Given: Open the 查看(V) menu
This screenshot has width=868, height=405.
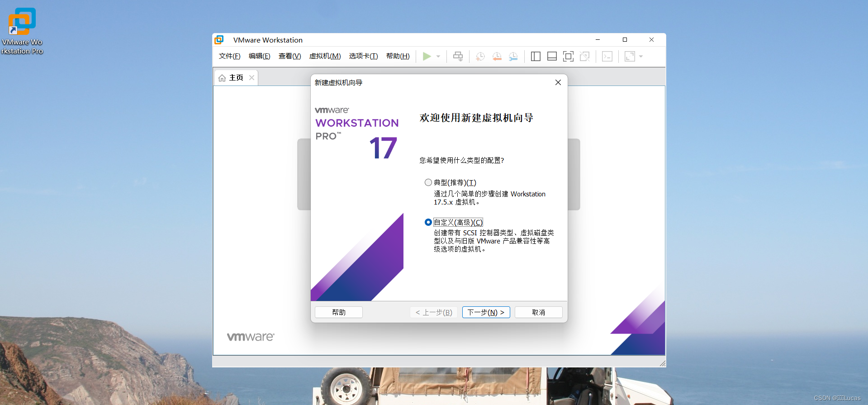Looking at the screenshot, I should tap(289, 56).
